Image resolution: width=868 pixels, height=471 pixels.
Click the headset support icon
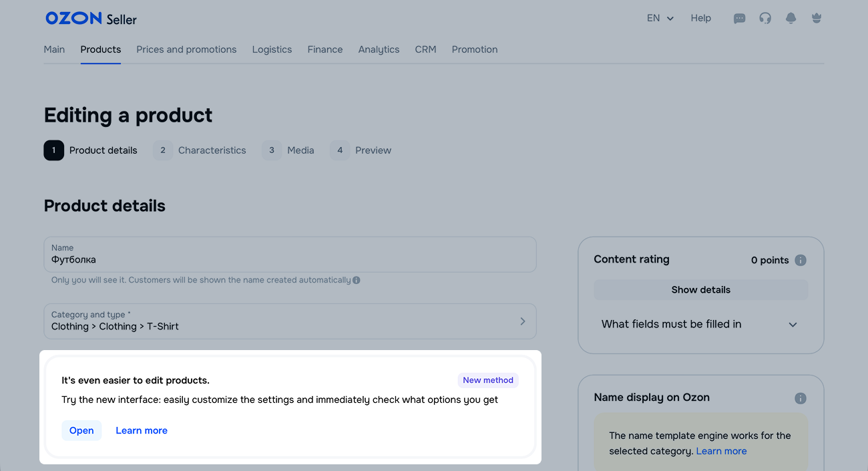(x=765, y=19)
